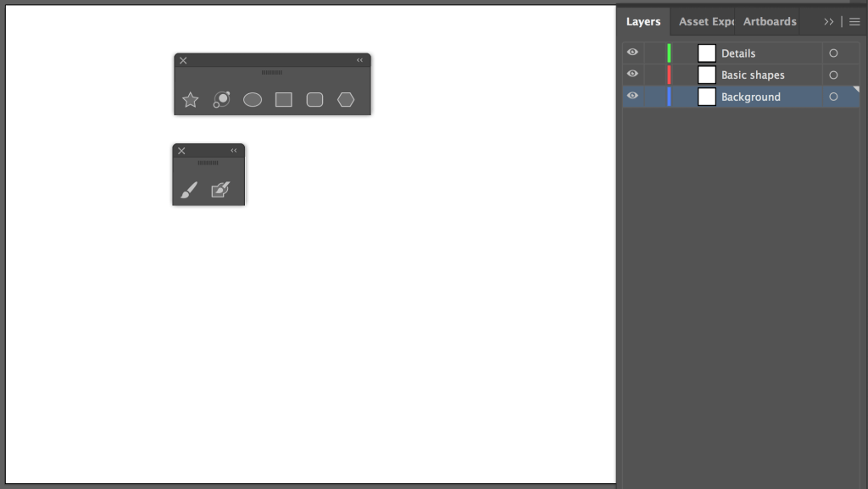The width and height of the screenshot is (868, 489).
Task: Collapse the brush tools floating panel
Action: click(234, 150)
